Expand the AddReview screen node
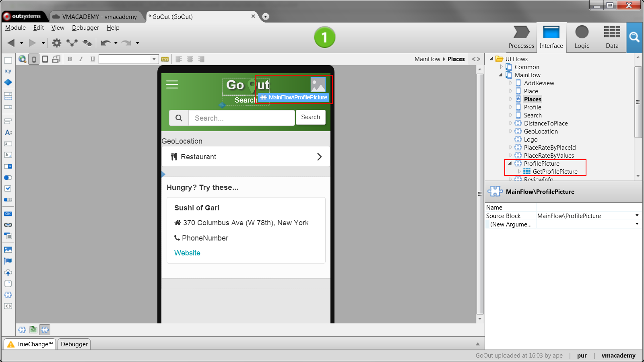The width and height of the screenshot is (644, 362). [511, 83]
